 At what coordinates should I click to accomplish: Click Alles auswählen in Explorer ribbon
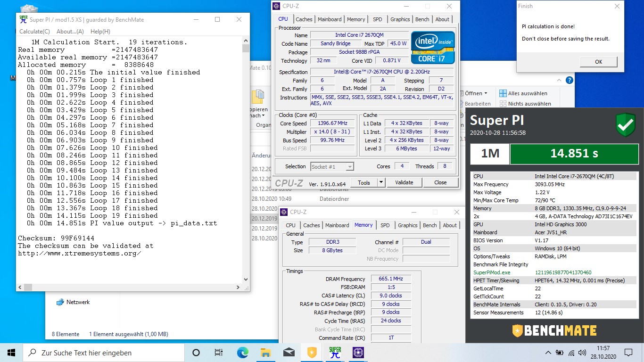pos(523,93)
